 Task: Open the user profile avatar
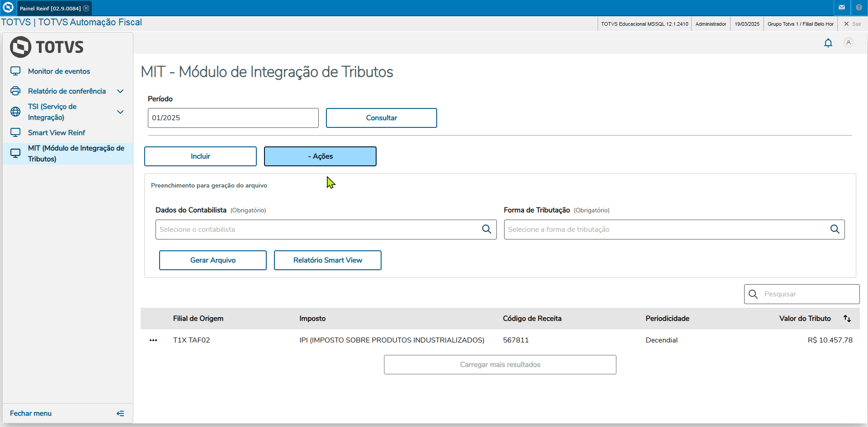tap(849, 42)
